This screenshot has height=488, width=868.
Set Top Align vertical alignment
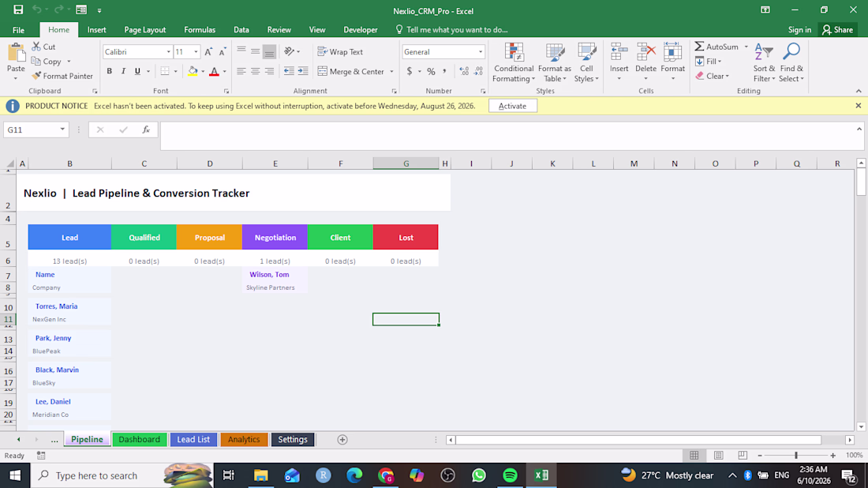[241, 51]
